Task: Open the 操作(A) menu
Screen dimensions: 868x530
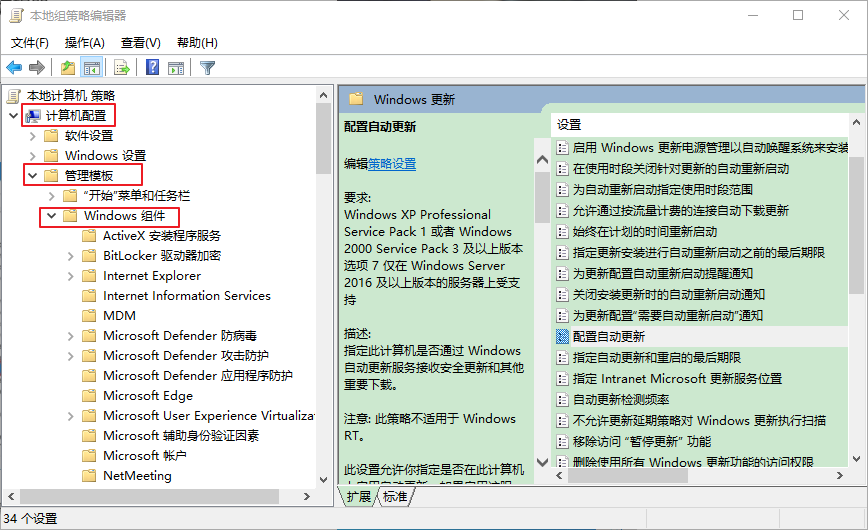Action: pos(84,43)
